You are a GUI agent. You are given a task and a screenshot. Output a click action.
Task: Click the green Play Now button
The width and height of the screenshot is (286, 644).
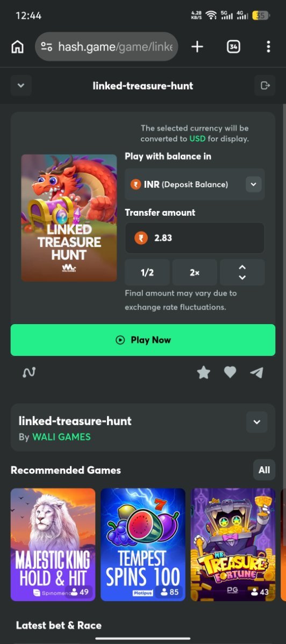143,340
